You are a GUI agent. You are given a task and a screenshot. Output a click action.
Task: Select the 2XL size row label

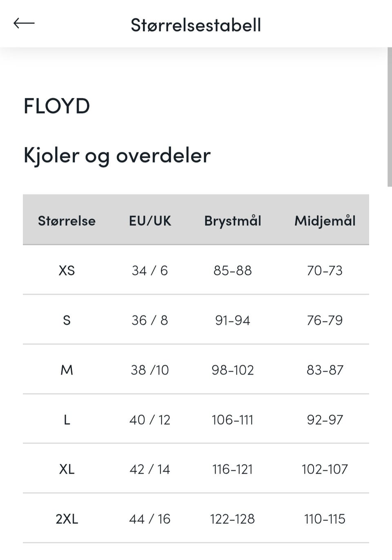pyautogui.click(x=67, y=519)
